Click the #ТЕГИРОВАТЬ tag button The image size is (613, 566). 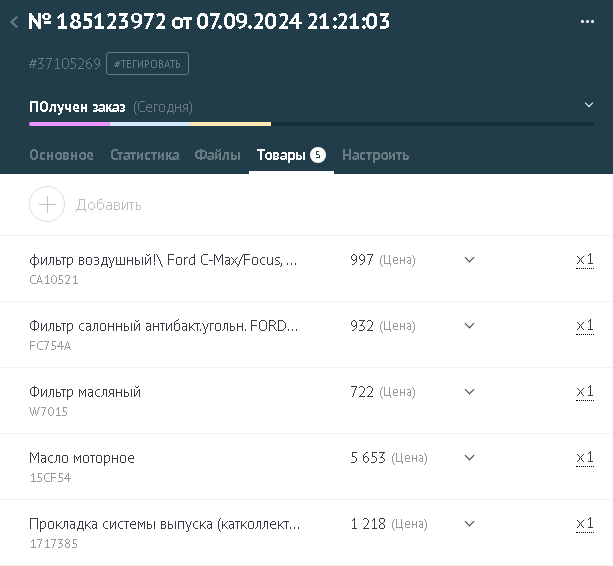coord(147,63)
